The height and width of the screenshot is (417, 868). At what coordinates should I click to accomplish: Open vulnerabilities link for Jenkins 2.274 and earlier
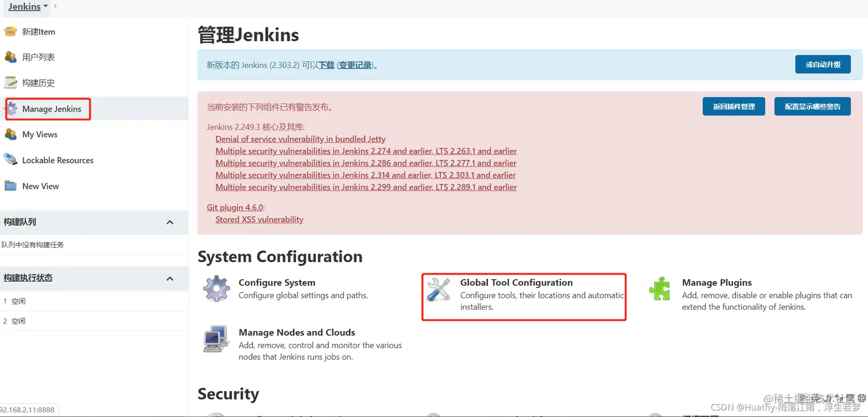(x=366, y=151)
